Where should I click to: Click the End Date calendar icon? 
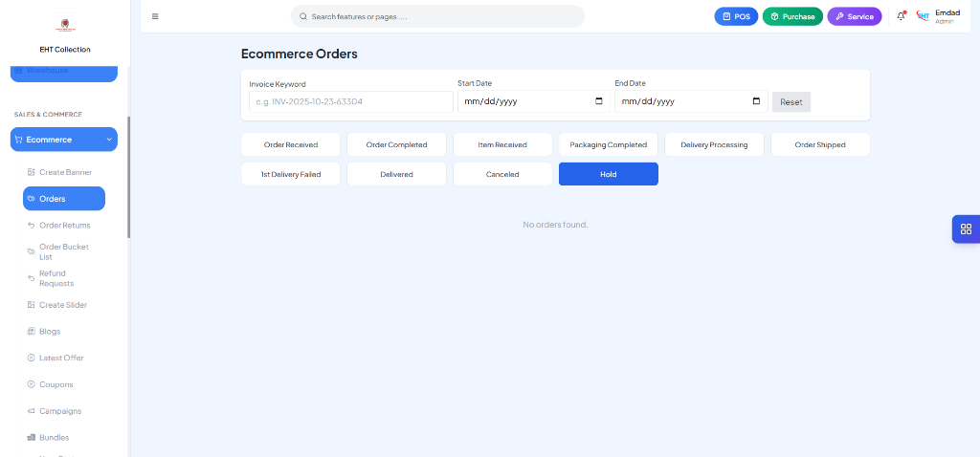pyautogui.click(x=756, y=101)
